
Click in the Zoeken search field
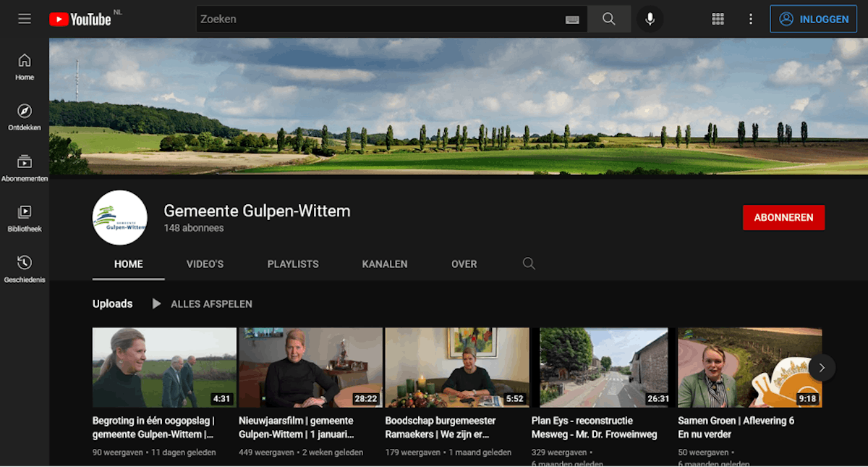click(x=376, y=19)
